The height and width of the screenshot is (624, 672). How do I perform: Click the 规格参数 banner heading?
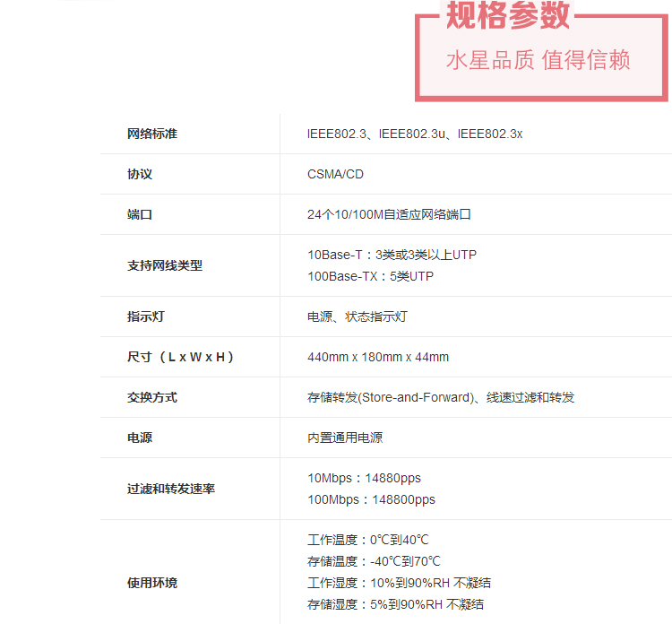tap(507, 15)
